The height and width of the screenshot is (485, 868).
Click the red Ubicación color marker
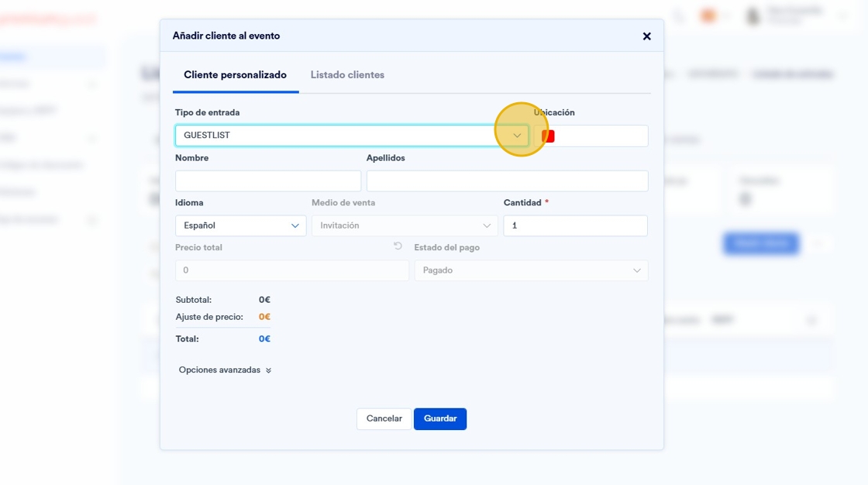[x=548, y=136]
